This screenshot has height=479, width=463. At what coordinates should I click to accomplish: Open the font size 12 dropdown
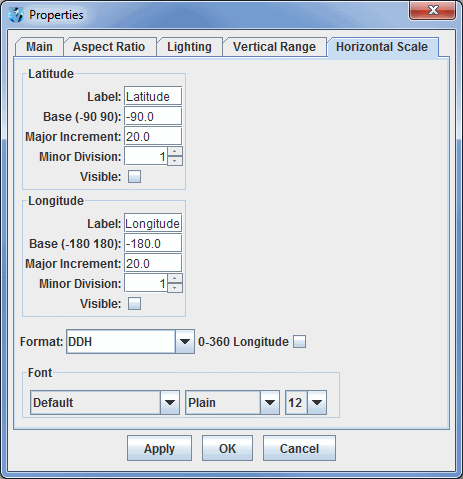pos(306,403)
